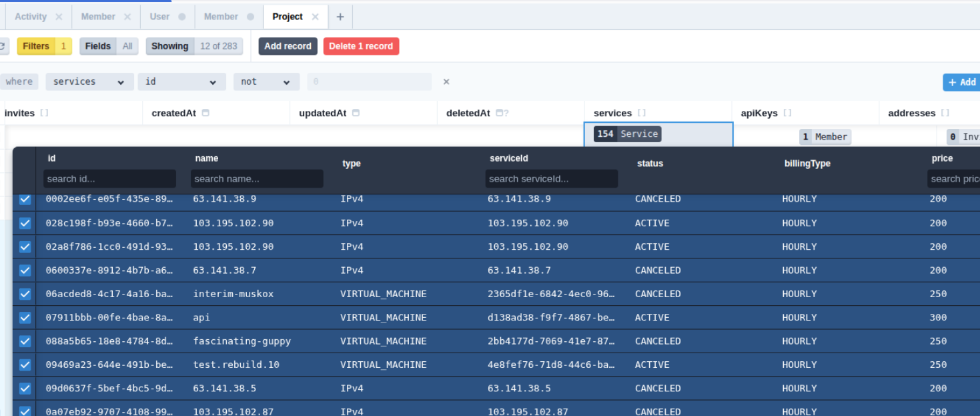
Task: Remove the services filter row
Action: tap(446, 81)
